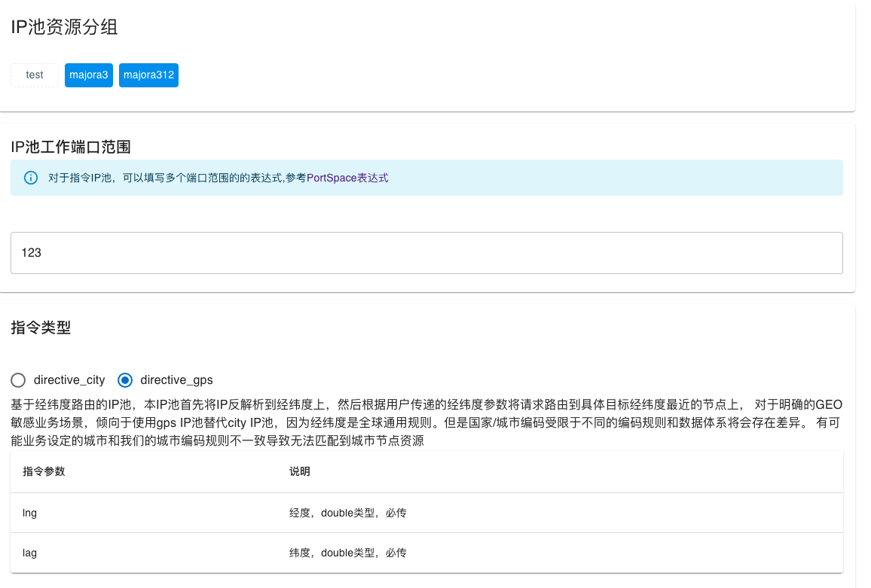Screen dimensions: 871x588
Task: Choose the directive_city radio button
Action: pyautogui.click(x=19, y=379)
